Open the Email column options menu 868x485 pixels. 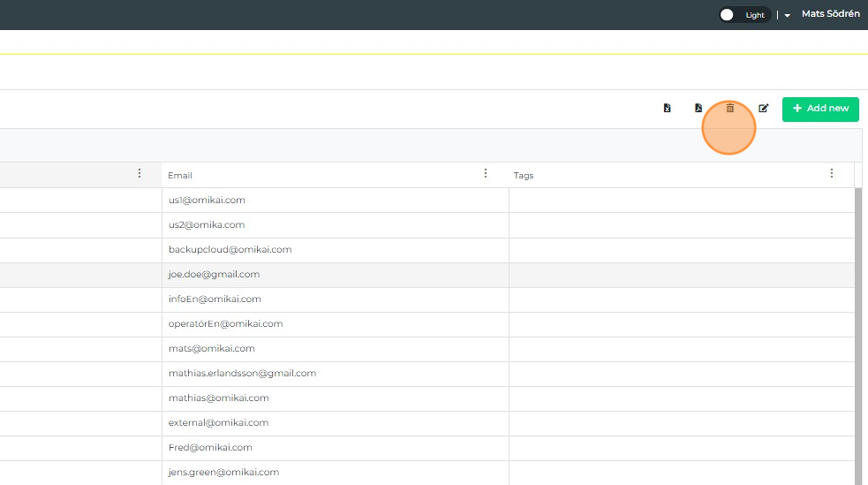click(x=486, y=174)
